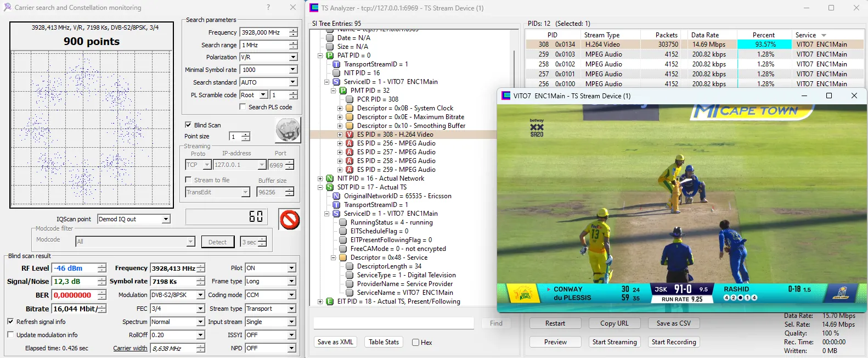The width and height of the screenshot is (868, 358).
Task: Disable the Blind Scan checkbox
Action: (188, 125)
